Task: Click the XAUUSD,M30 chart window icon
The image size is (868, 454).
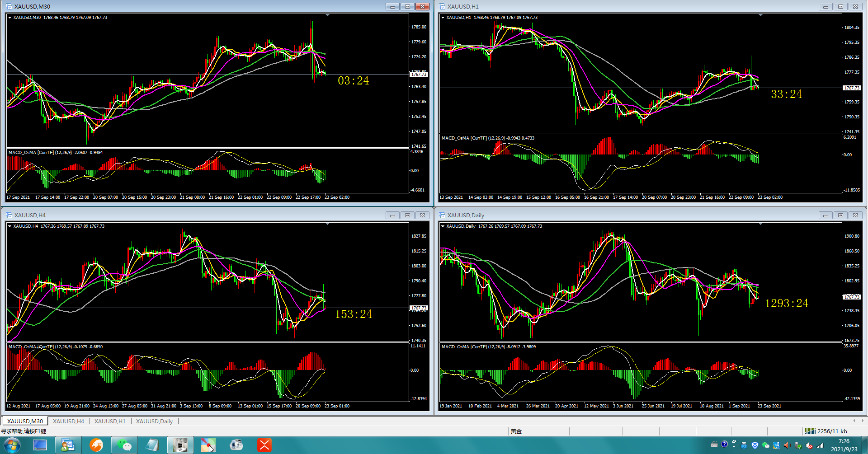Action: coord(9,6)
